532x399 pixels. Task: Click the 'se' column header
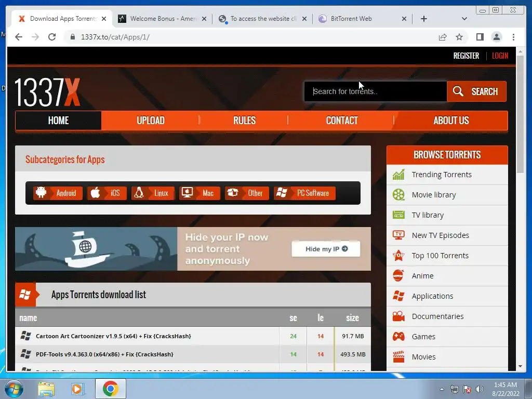pos(293,318)
